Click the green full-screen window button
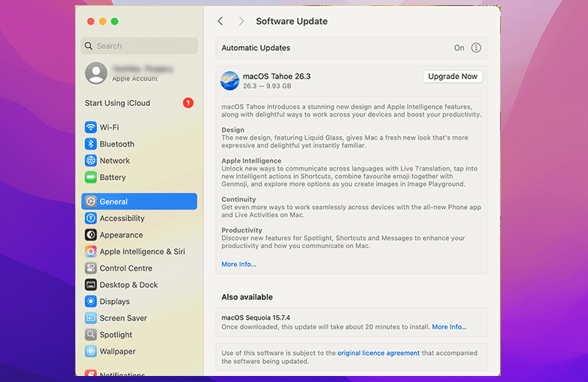Viewport: 588px width, 382px height. [x=115, y=21]
